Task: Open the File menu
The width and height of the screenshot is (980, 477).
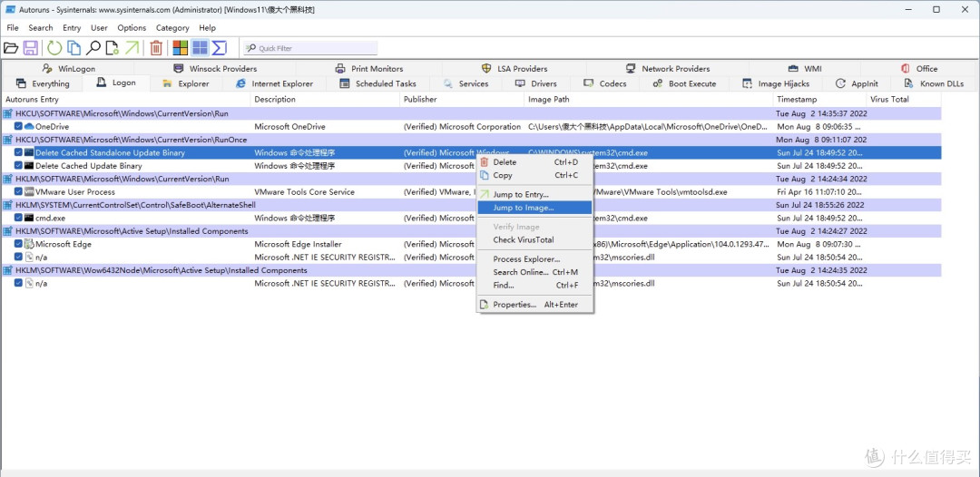Action: [x=13, y=27]
